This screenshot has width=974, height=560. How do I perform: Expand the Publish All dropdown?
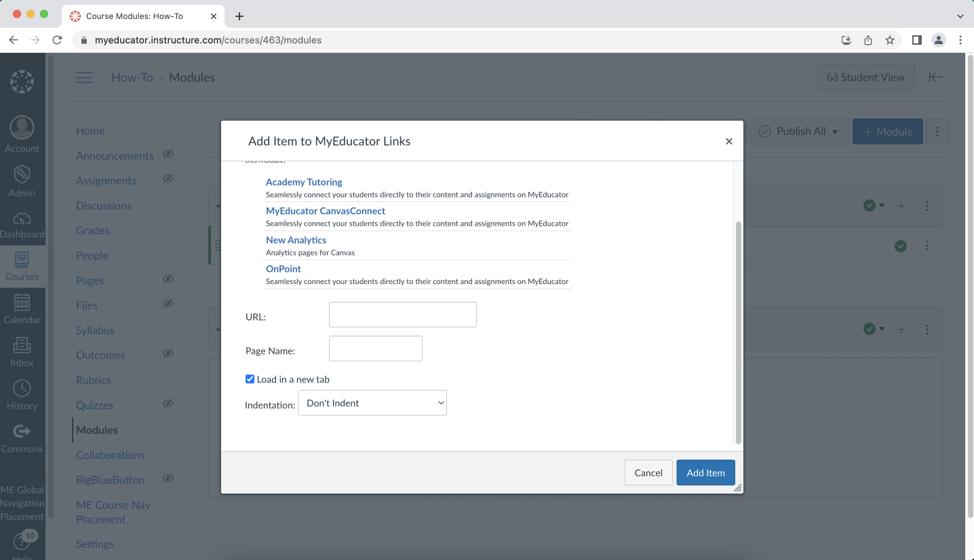pos(799,132)
